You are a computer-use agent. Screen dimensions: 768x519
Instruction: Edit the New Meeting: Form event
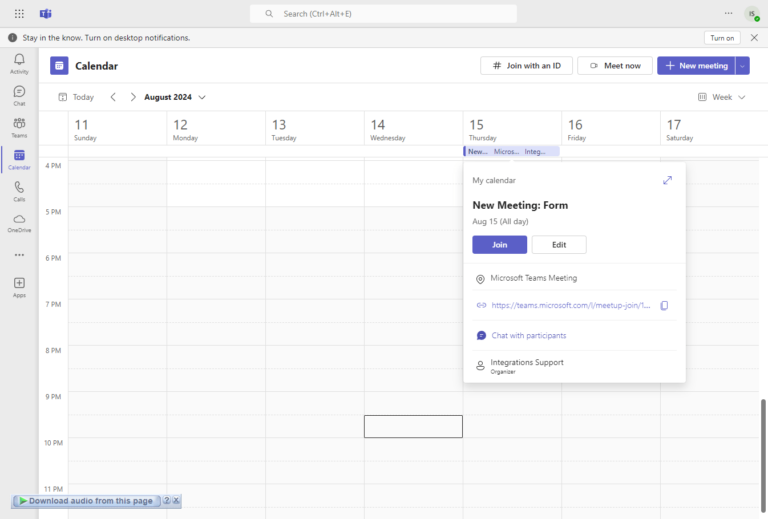(559, 245)
